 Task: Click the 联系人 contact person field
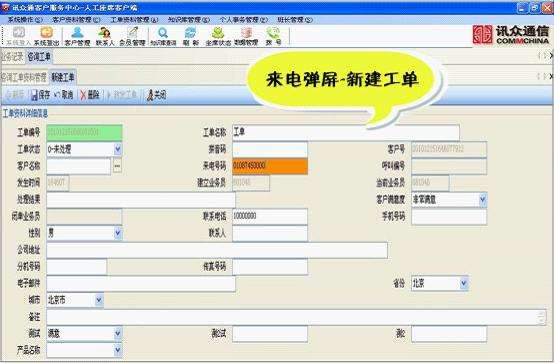270,233
